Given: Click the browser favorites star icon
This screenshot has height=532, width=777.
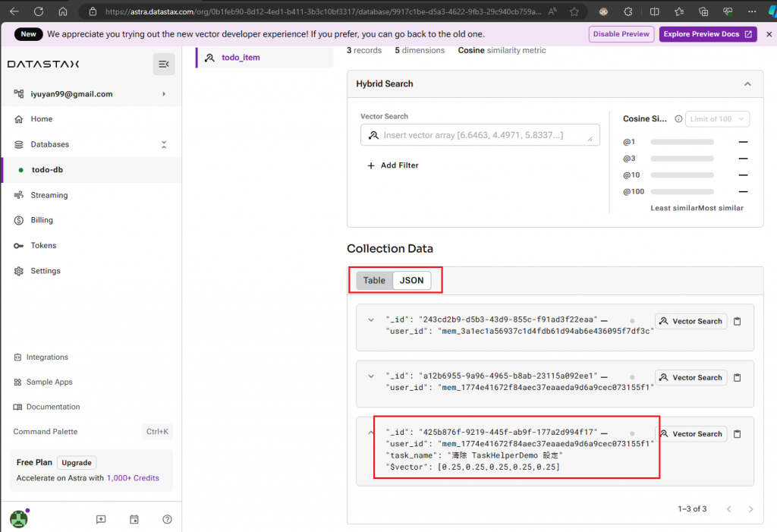Looking at the screenshot, I should tap(574, 11).
